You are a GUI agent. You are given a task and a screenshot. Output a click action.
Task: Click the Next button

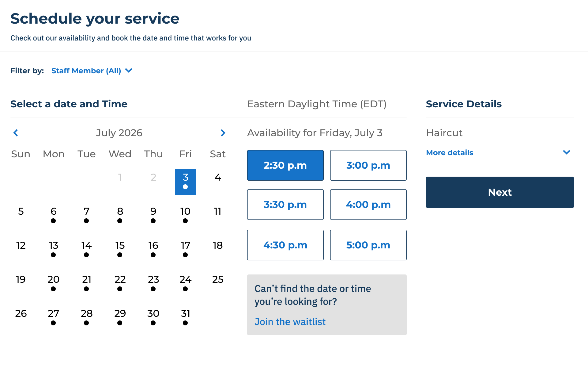coord(500,192)
